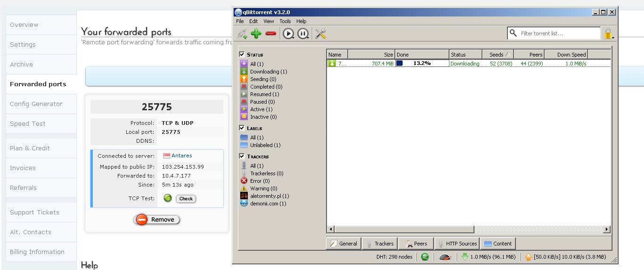Uncheck the Trackers section checkbox
This screenshot has height=270, width=644.
pos(242,156)
